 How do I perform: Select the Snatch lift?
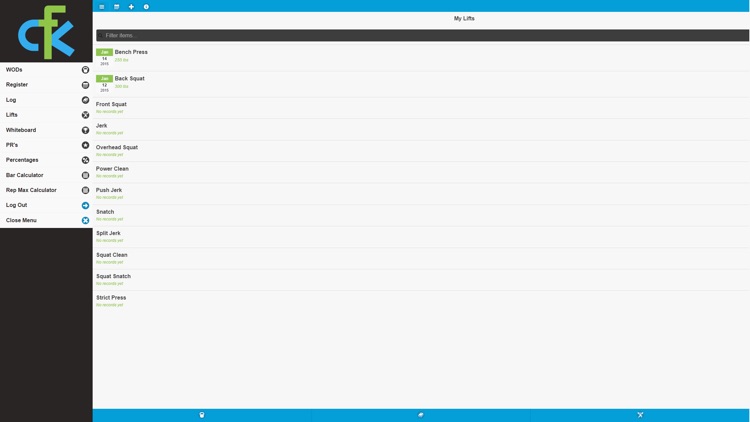[421, 215]
